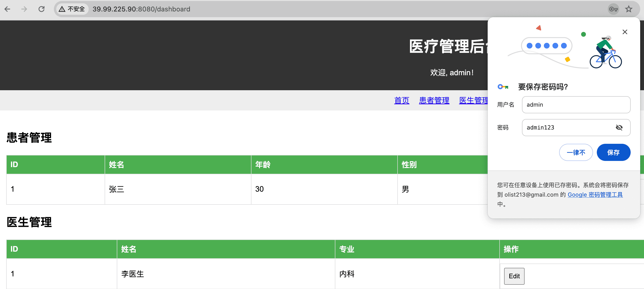
Task: Open the 患者管理 navigation link
Action: 434,100
